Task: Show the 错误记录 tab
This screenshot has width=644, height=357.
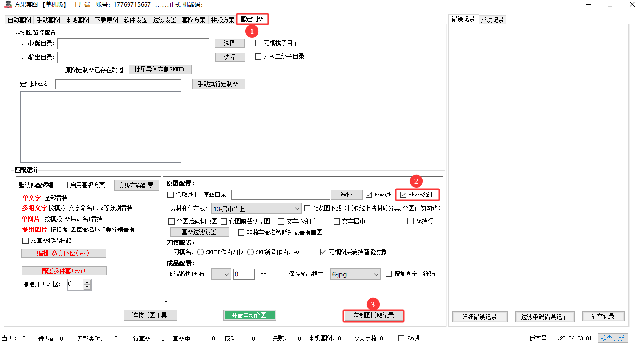Action: pyautogui.click(x=464, y=19)
